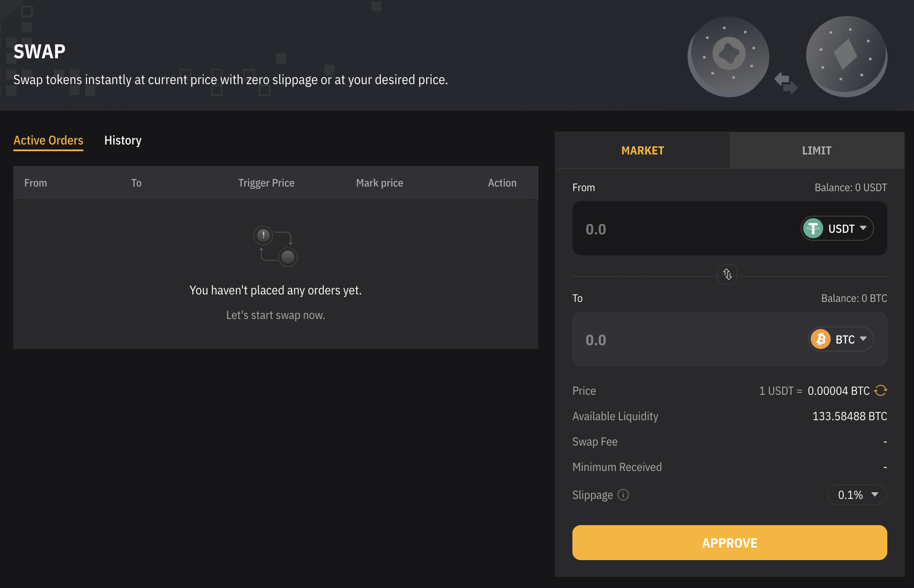The height and width of the screenshot is (588, 914).
Task: Click the Action column header
Action: 502,183
